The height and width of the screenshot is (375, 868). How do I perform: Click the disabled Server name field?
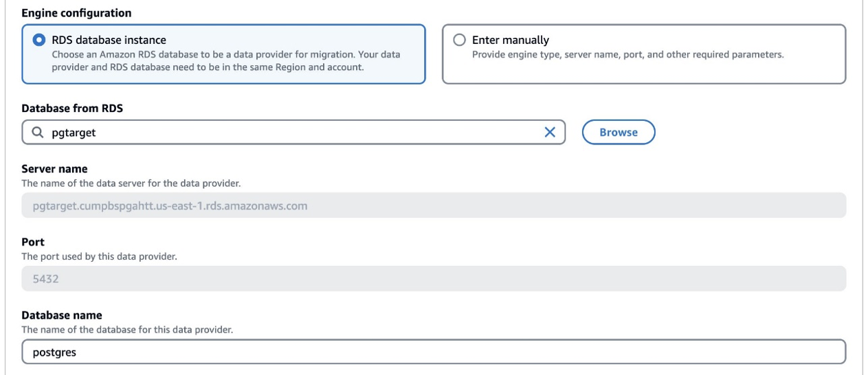tap(433, 205)
